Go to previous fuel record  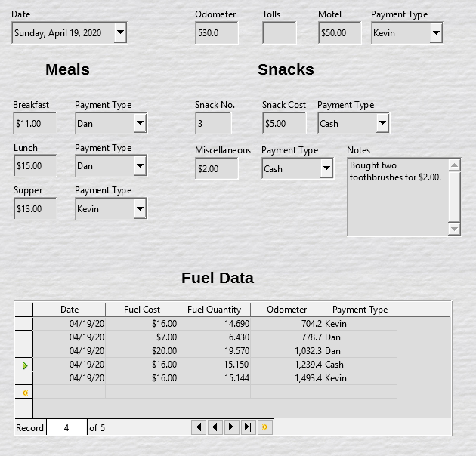(215, 427)
